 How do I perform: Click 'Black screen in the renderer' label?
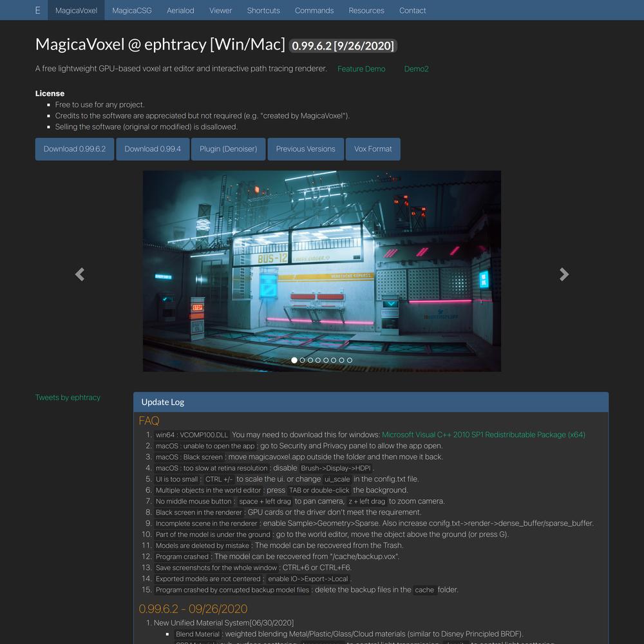coord(199,512)
